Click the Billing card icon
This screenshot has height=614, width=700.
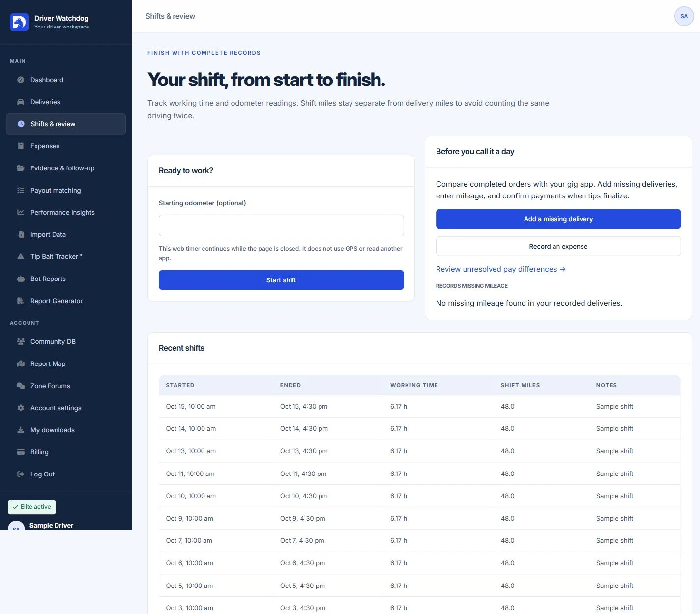pos(21,452)
